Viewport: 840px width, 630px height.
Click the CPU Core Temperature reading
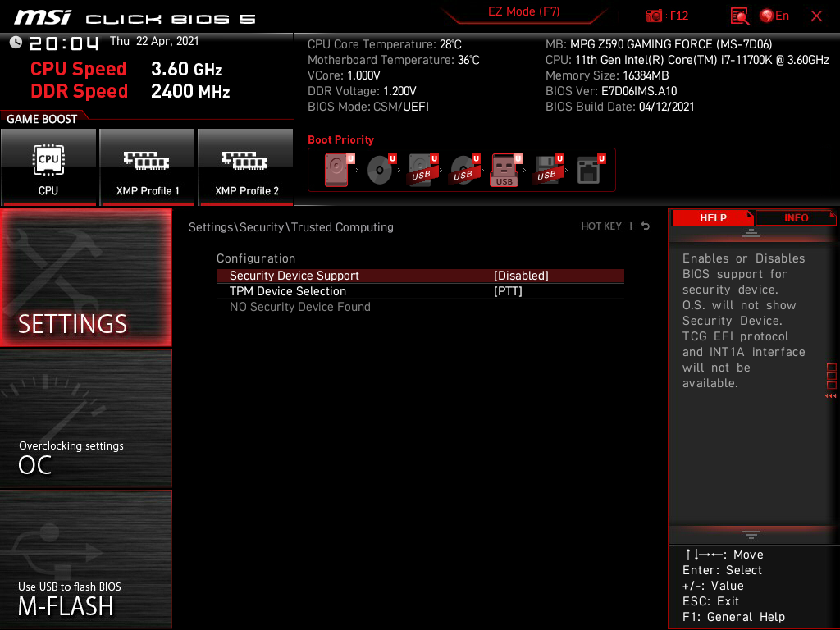pyautogui.click(x=385, y=44)
